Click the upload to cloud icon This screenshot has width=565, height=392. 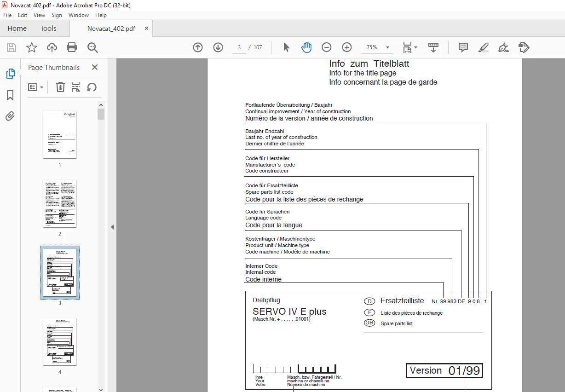(x=52, y=47)
